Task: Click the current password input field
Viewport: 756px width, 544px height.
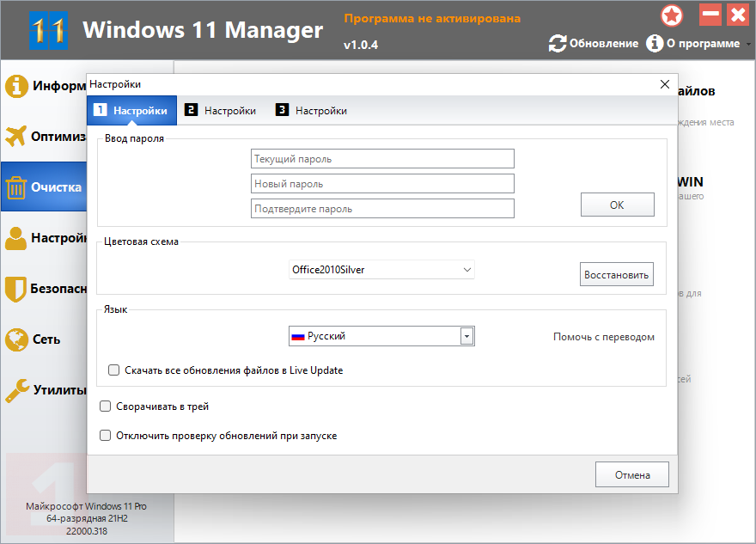Action: click(x=382, y=159)
